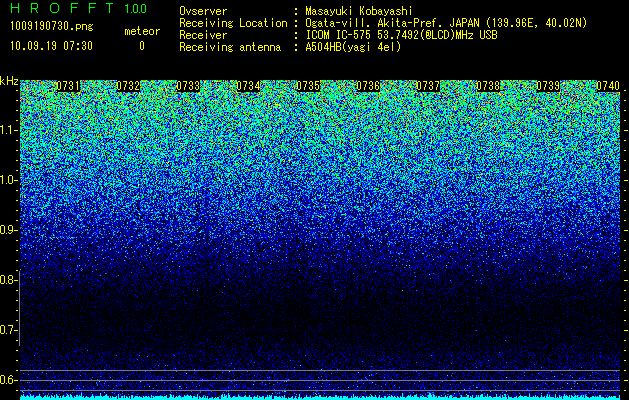This screenshot has width=629, height=400.
Task: Click the meteor count value 0
Action: click(142, 46)
